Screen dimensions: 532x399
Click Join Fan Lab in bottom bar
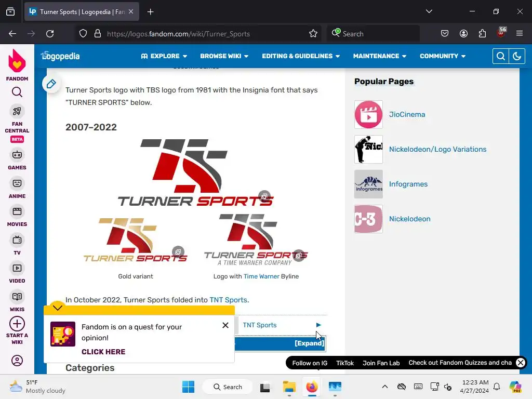tap(381, 363)
